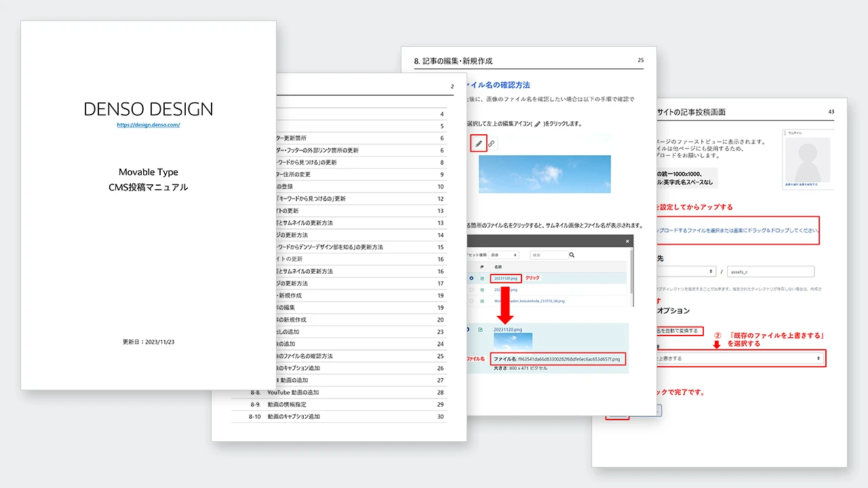868x488 pixels.
Task: Open contents entry 住所の変更 page 9
Action: pos(362,174)
